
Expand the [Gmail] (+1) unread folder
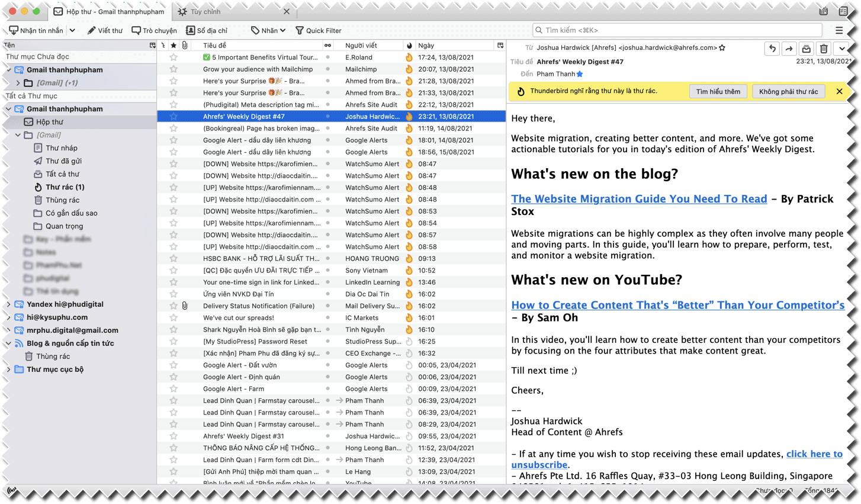pyautogui.click(x=18, y=83)
